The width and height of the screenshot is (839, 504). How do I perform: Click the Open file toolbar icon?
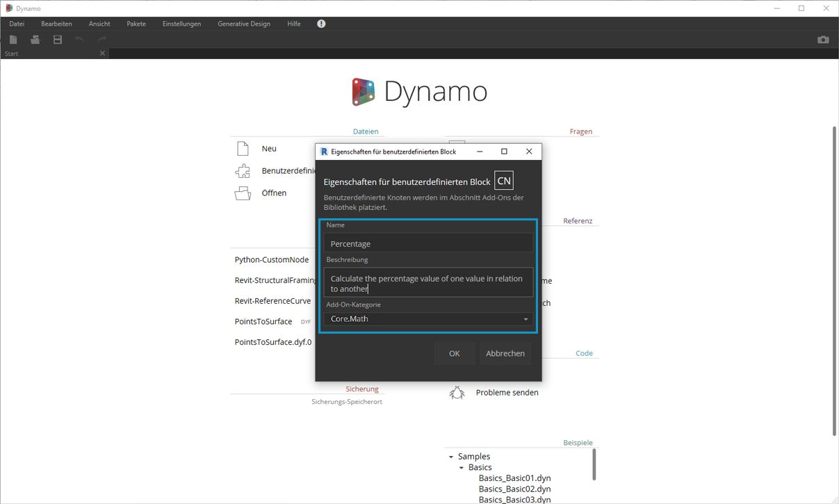(x=35, y=40)
